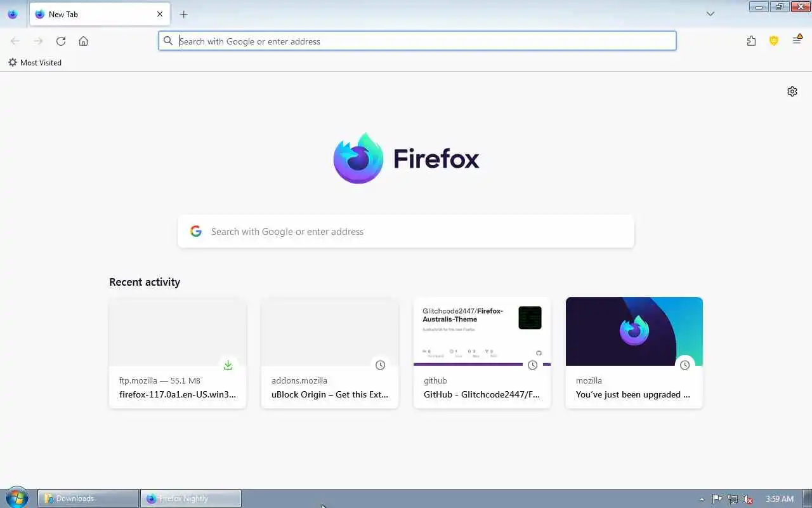This screenshot has height=508, width=812.
Task: Click the uBlock Origin – Get this Ext... title
Action: point(330,394)
